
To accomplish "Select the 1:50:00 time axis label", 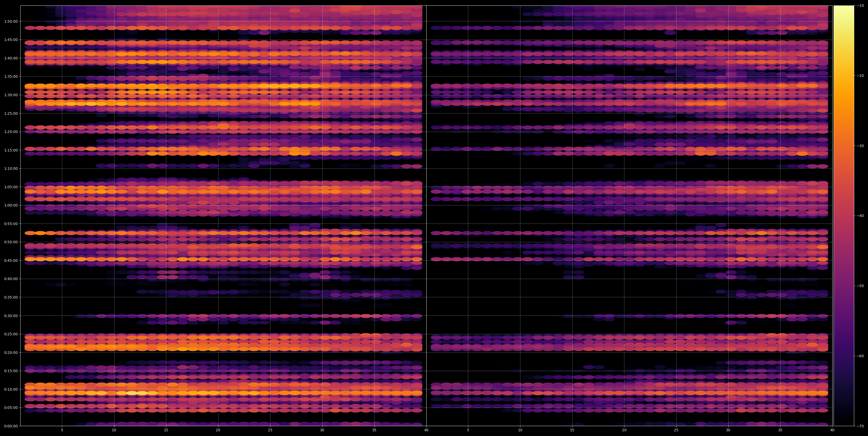I will coord(11,21).
